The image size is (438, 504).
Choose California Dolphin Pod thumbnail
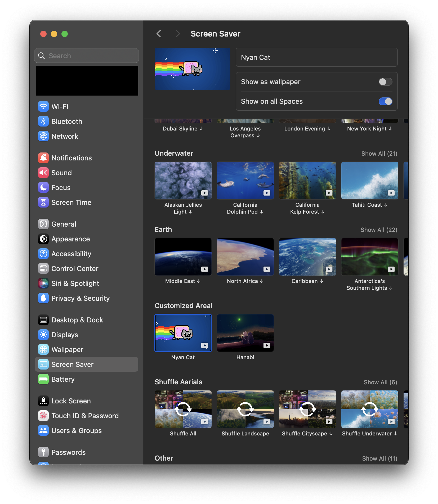[245, 181]
